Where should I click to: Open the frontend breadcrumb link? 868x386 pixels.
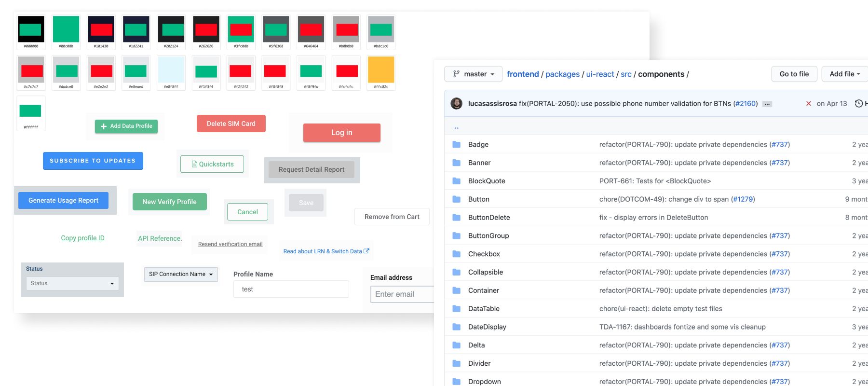point(523,74)
